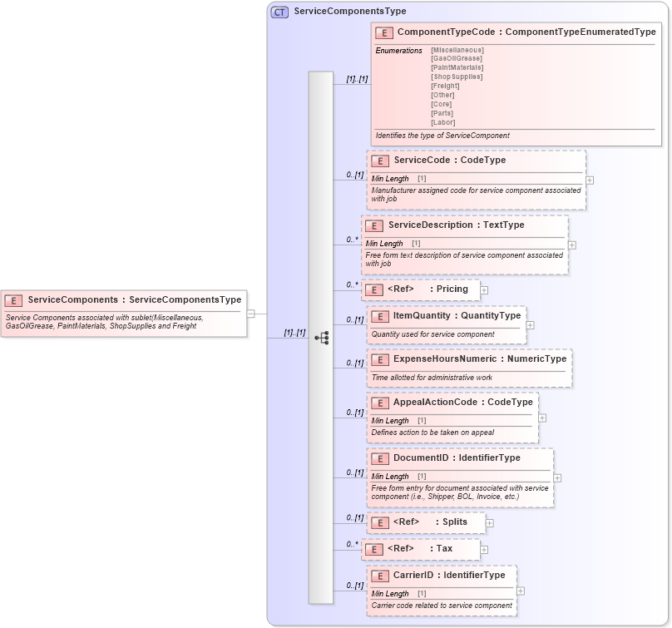The image size is (672, 628).
Task: Expand the Splits reference element
Action: [x=491, y=522]
